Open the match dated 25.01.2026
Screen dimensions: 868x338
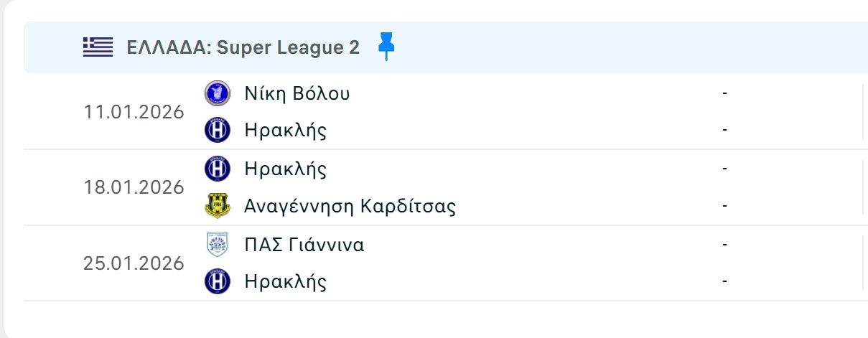(x=134, y=263)
